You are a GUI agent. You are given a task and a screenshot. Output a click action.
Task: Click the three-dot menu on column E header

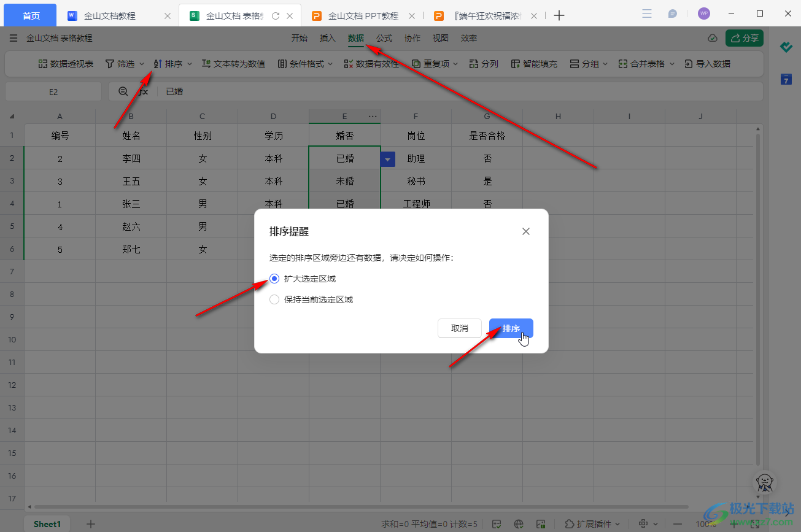(x=373, y=116)
